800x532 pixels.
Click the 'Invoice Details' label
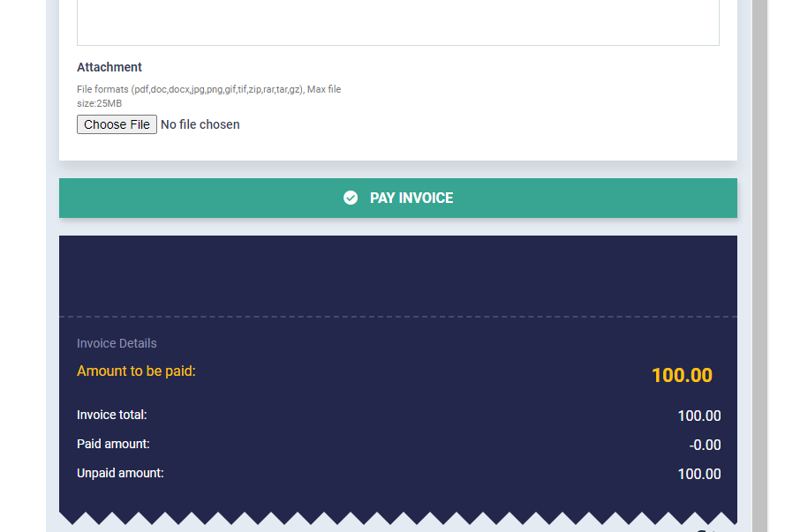coord(117,343)
